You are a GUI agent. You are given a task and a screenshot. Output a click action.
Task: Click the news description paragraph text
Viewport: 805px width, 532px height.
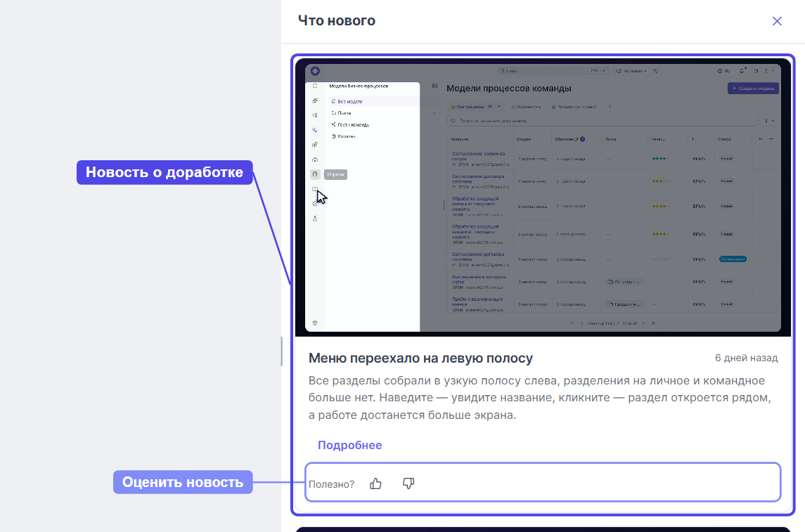pyautogui.click(x=540, y=398)
